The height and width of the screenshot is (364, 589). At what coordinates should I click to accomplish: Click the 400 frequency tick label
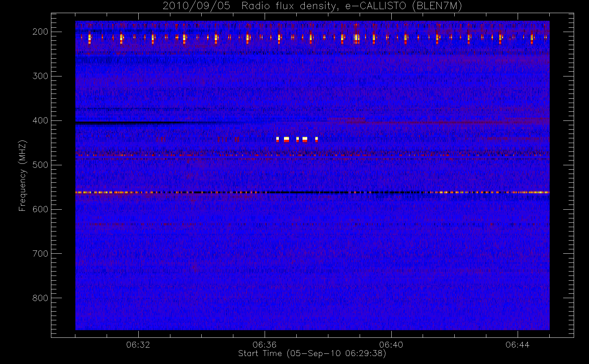(40, 120)
